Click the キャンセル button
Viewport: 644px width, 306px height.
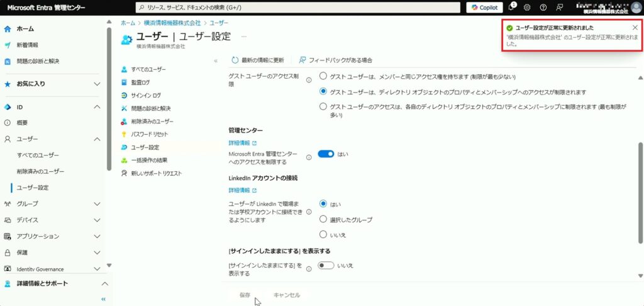(287, 295)
